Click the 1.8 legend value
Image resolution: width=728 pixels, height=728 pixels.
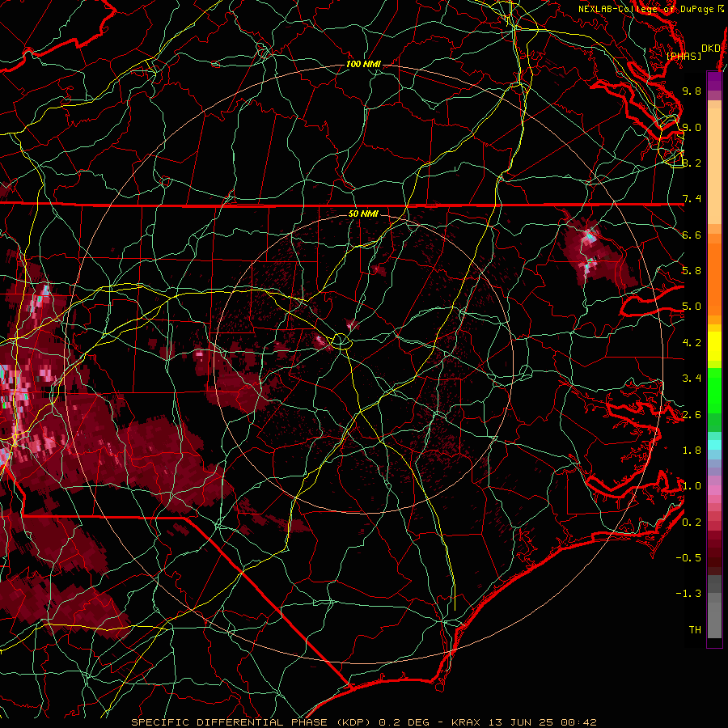pyautogui.click(x=692, y=451)
